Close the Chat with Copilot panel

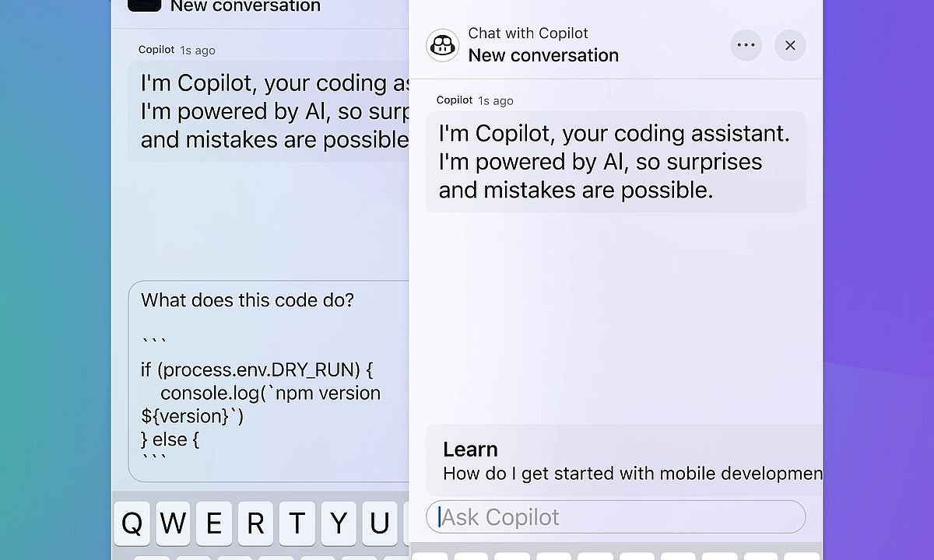[x=790, y=45]
